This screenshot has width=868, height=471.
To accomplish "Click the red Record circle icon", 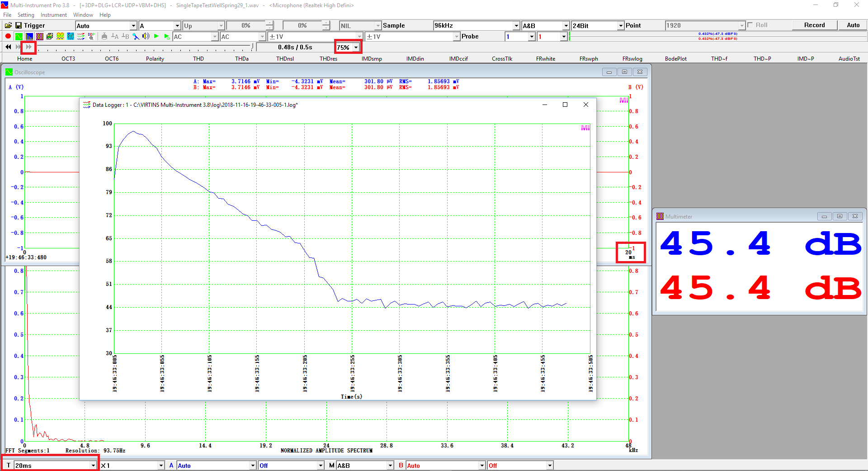I will click(8, 36).
